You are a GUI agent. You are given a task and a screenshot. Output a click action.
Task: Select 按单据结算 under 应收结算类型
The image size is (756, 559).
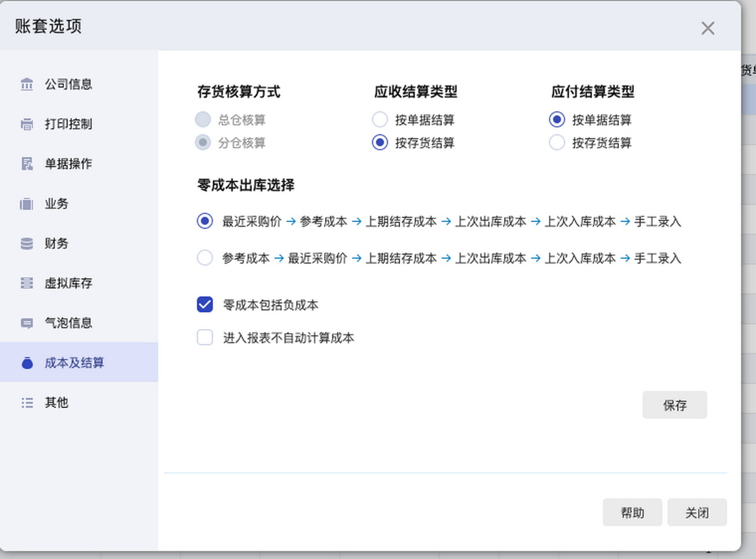tap(380, 120)
